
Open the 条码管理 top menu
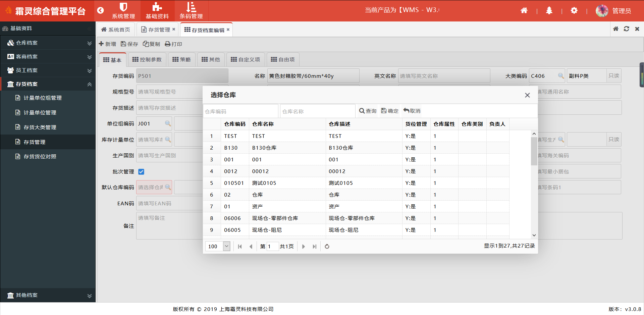pyautogui.click(x=191, y=11)
